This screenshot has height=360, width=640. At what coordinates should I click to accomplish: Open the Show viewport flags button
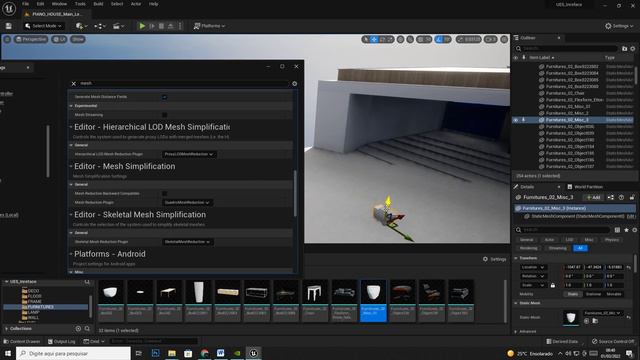click(x=78, y=39)
